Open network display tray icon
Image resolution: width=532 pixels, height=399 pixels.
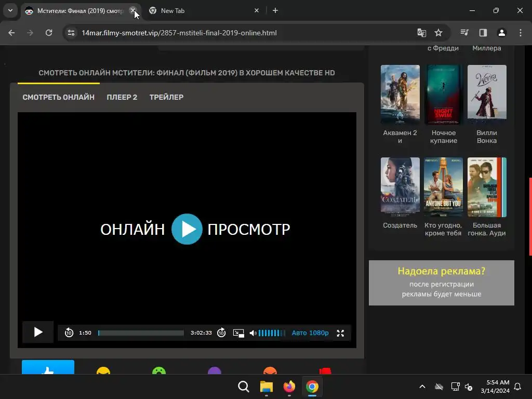point(455,387)
